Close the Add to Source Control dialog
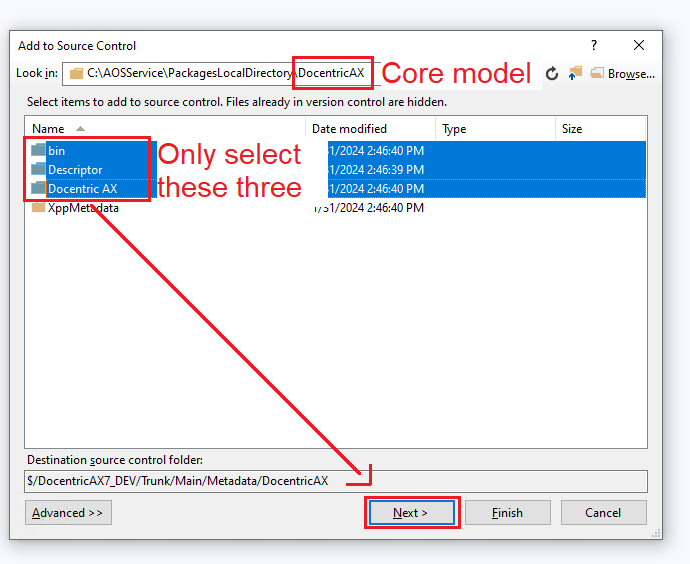This screenshot has width=690, height=564. coord(639,45)
